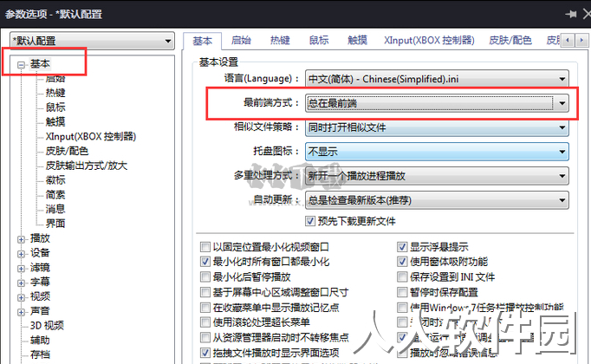Switch to the 热键 tab

(x=280, y=40)
